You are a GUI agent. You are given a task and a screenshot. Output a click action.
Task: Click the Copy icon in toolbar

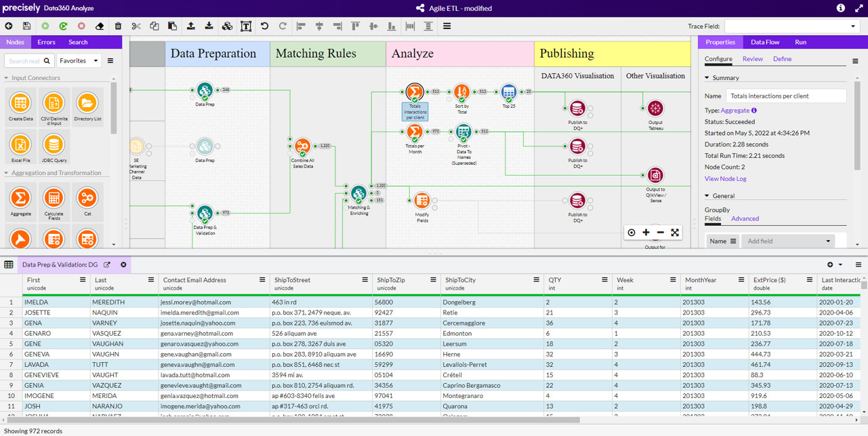click(x=154, y=26)
